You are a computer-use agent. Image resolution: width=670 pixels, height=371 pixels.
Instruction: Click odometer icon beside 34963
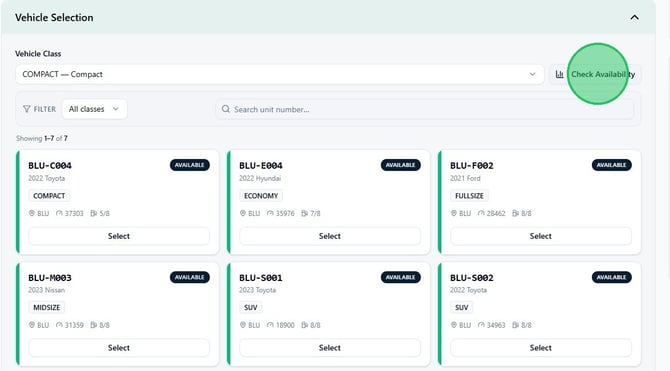481,325
